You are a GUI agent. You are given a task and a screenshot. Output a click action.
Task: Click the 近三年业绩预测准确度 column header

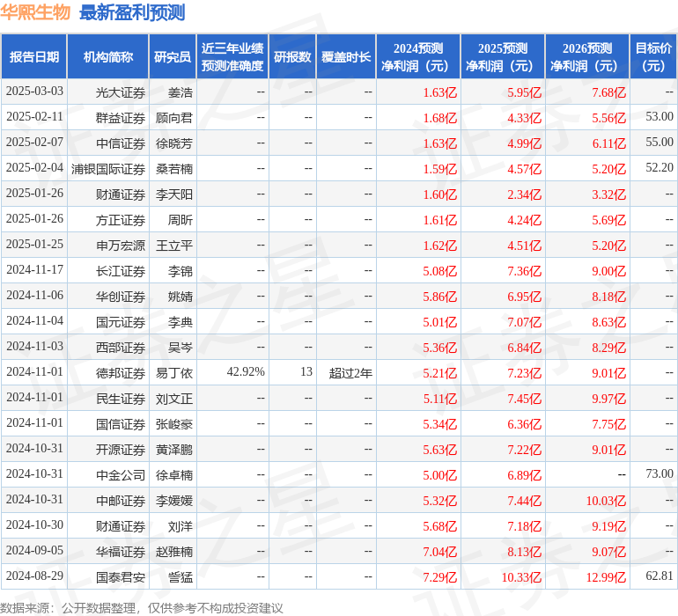(232, 56)
